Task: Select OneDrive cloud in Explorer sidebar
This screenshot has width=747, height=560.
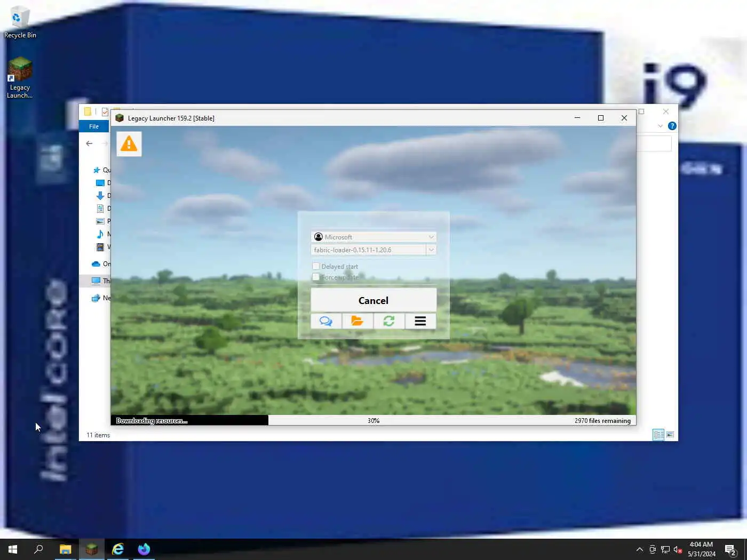Action: (x=96, y=264)
